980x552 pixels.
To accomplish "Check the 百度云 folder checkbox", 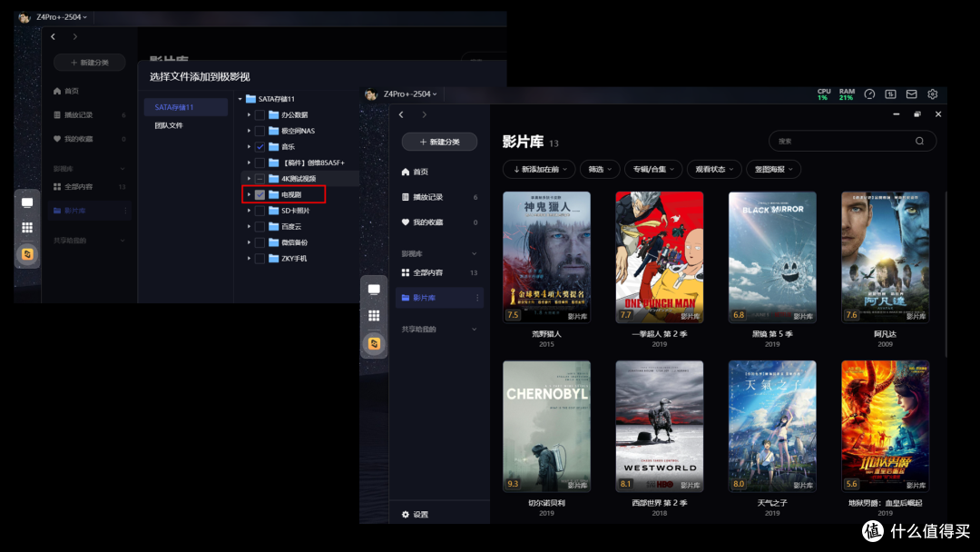I will [x=260, y=226].
